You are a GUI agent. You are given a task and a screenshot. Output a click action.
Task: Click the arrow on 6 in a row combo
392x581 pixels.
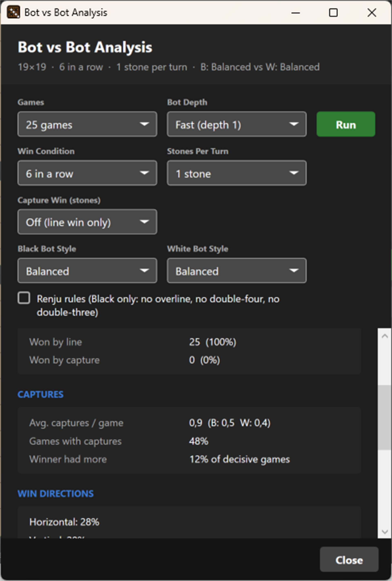[145, 173]
